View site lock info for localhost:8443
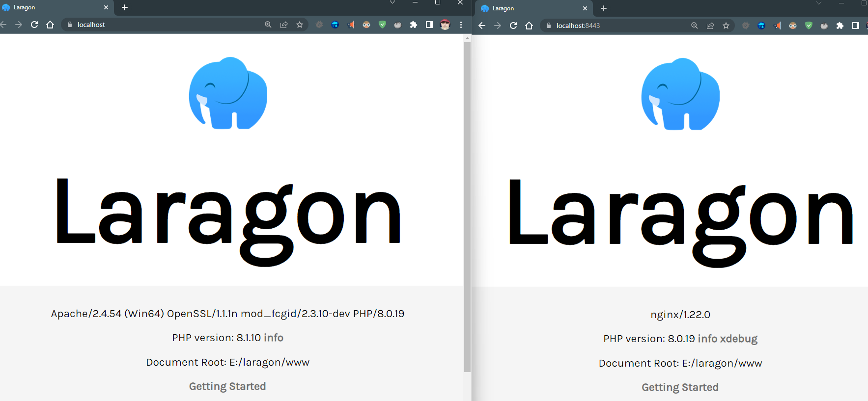868x401 pixels. click(x=549, y=26)
